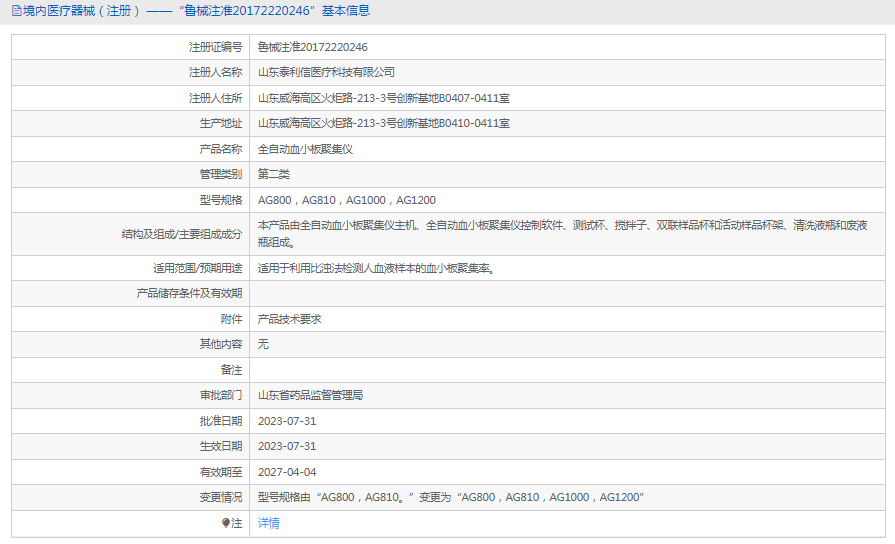Select the change description starting 型号规格由
895x544 pixels.
coord(451,497)
